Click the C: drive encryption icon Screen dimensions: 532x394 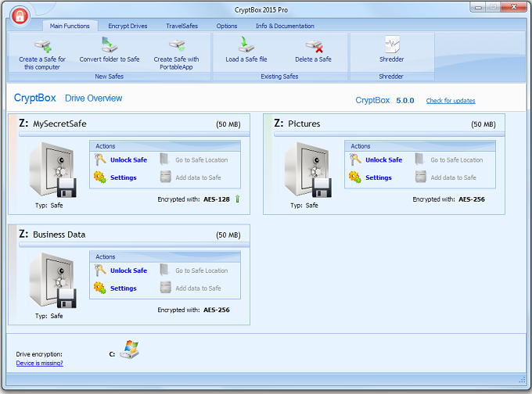129,350
